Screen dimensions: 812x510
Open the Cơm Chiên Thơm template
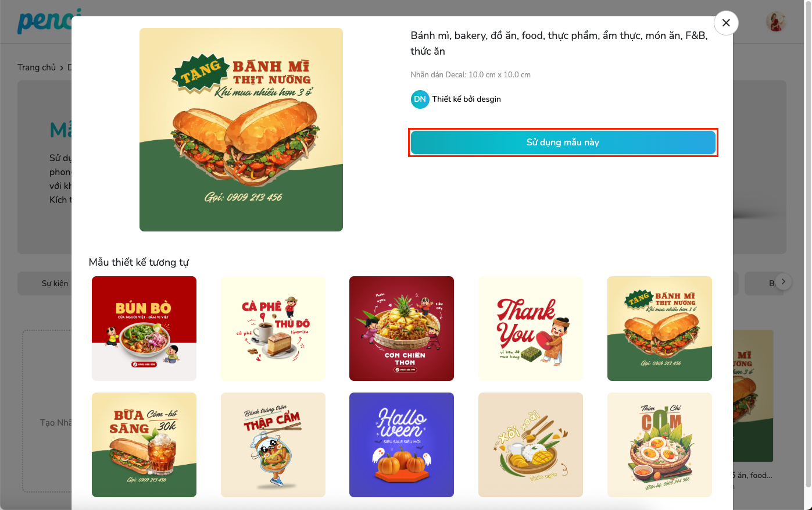coord(402,329)
